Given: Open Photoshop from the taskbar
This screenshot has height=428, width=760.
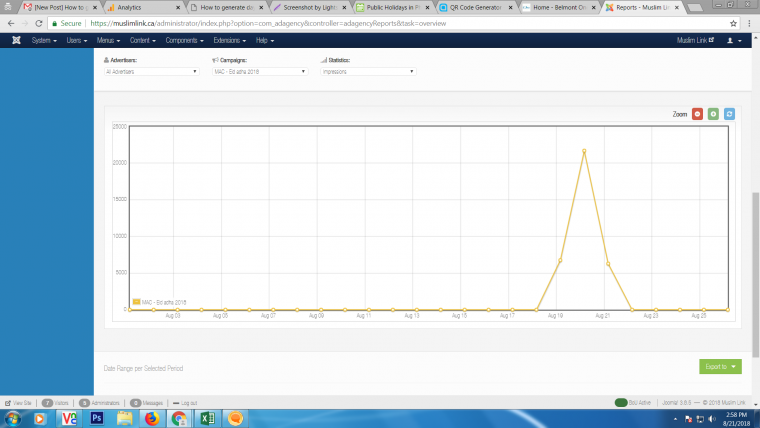Looking at the screenshot, I should (x=96, y=418).
